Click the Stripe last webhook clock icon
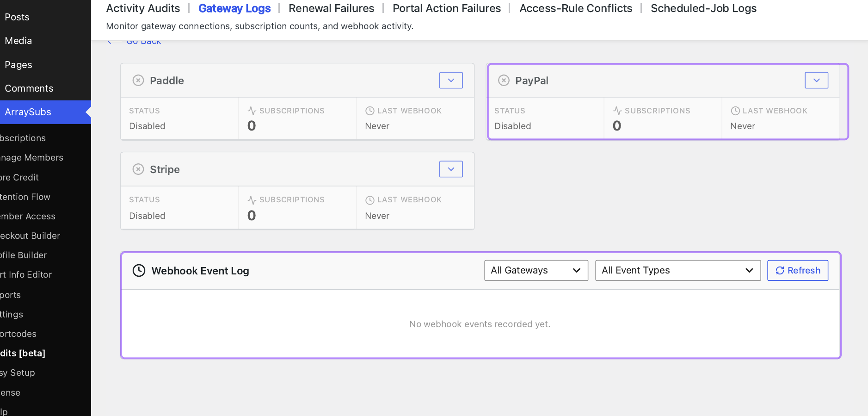The image size is (868, 416). [370, 200]
